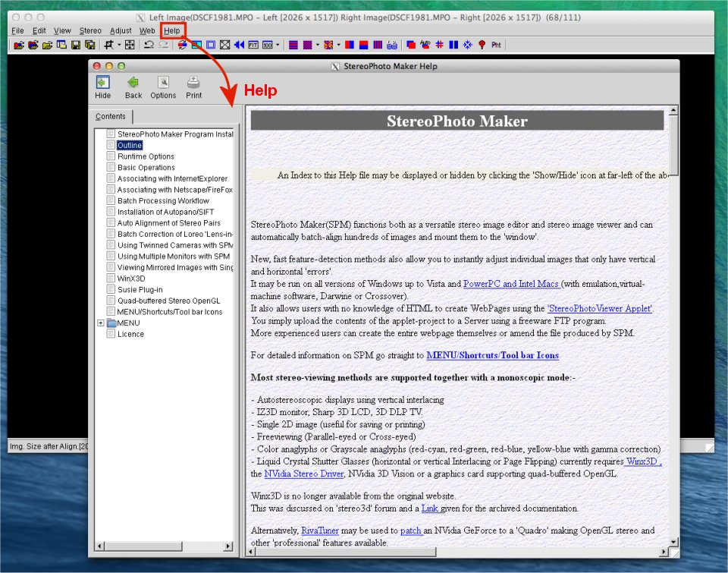Click the horizontal scrollbar thumb of help page
Viewport: 728px width, 573px height.
[346, 552]
